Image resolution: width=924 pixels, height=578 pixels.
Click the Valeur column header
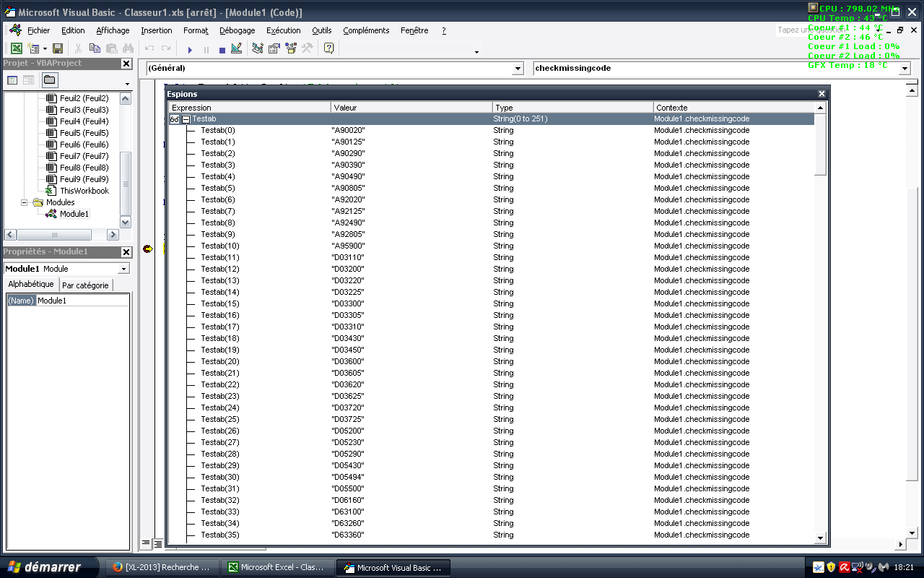pyautogui.click(x=411, y=108)
